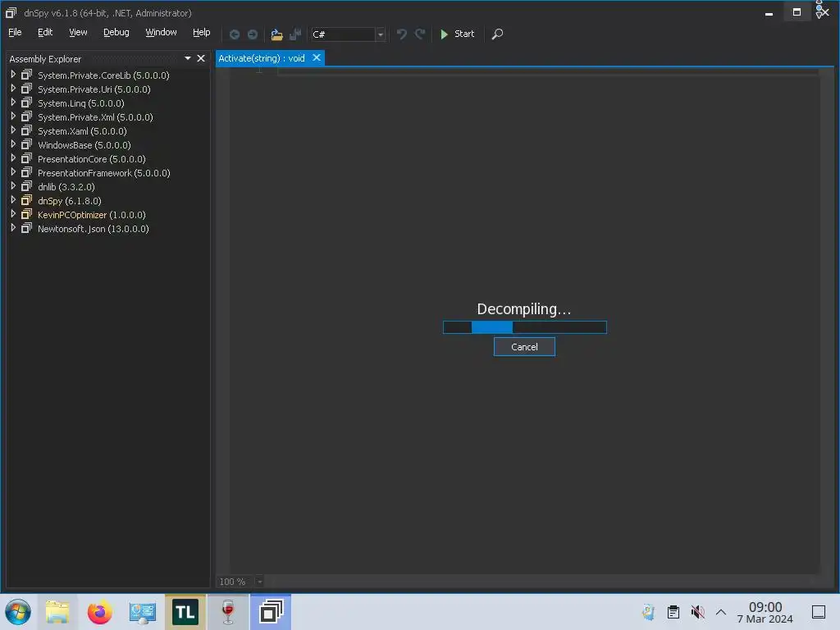Open the Assembly Explorer panel options arrow
The image size is (840, 630).
point(188,58)
